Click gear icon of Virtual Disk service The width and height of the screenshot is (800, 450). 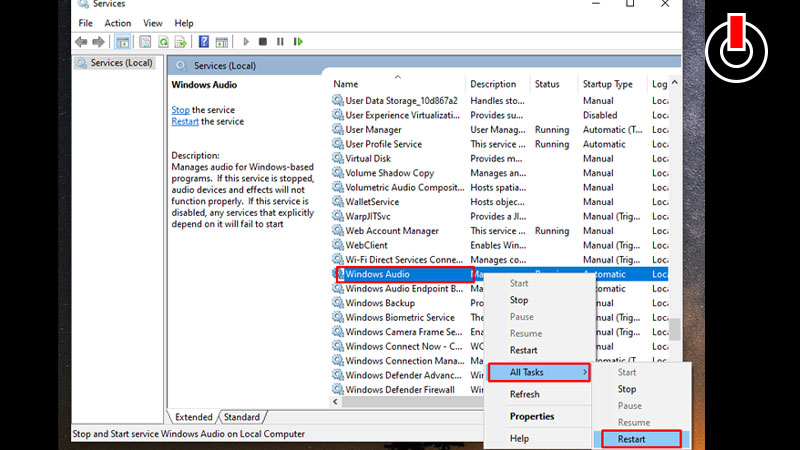click(x=338, y=158)
